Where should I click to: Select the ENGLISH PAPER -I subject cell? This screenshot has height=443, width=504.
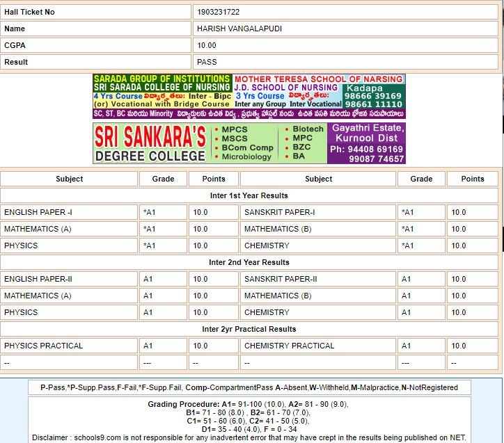pos(38,212)
